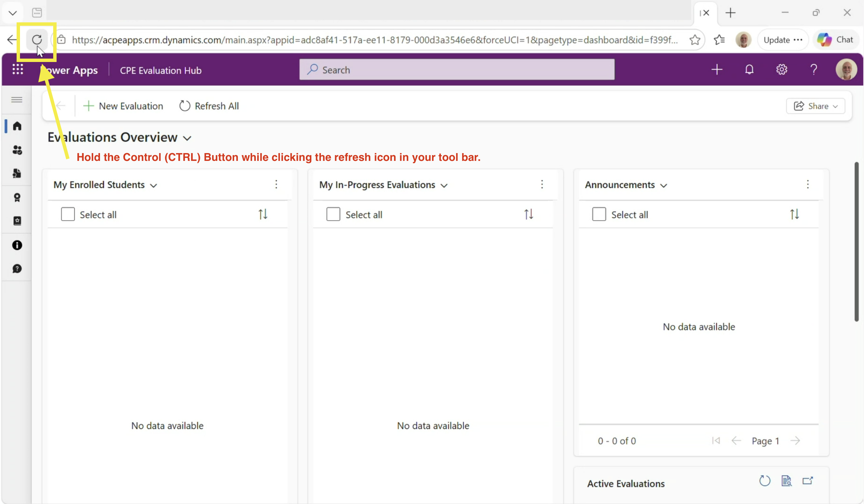
Task: Click the dashboard vertical scrollbar
Action: [x=857, y=242]
